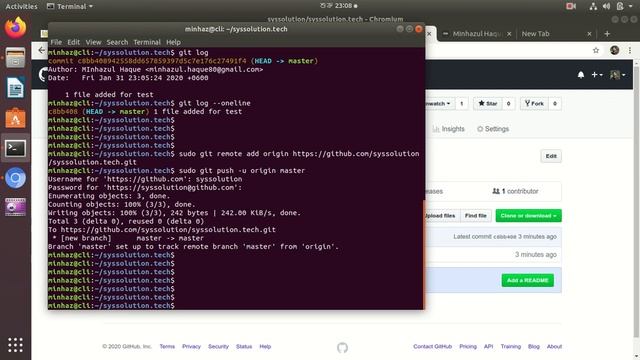The height and width of the screenshot is (360, 640).
Task: Open the API footer link
Action: coord(489,347)
